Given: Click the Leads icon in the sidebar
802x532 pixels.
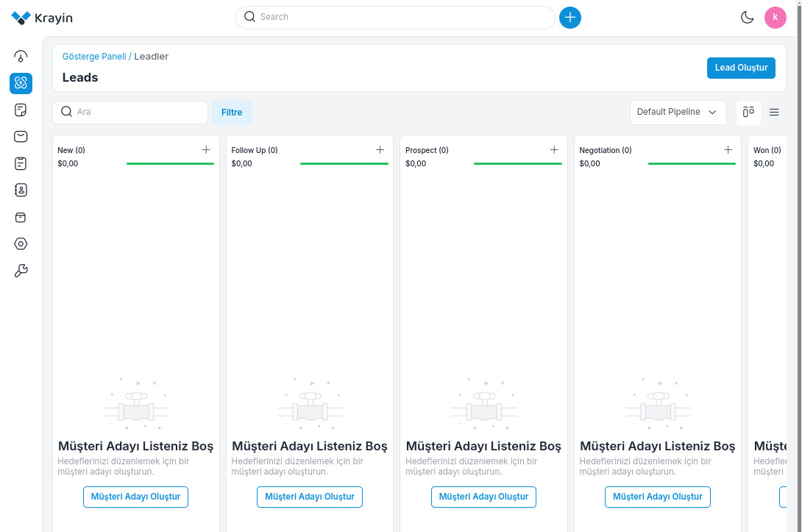Looking at the screenshot, I should (21, 83).
